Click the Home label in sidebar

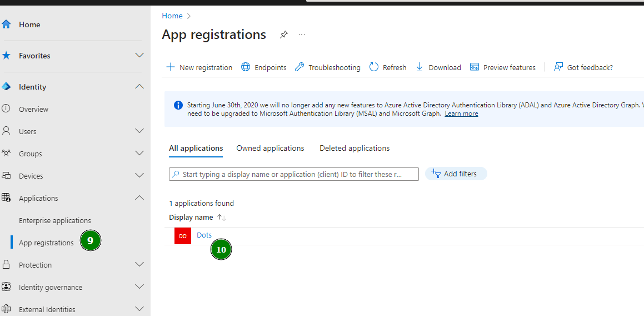point(29,24)
